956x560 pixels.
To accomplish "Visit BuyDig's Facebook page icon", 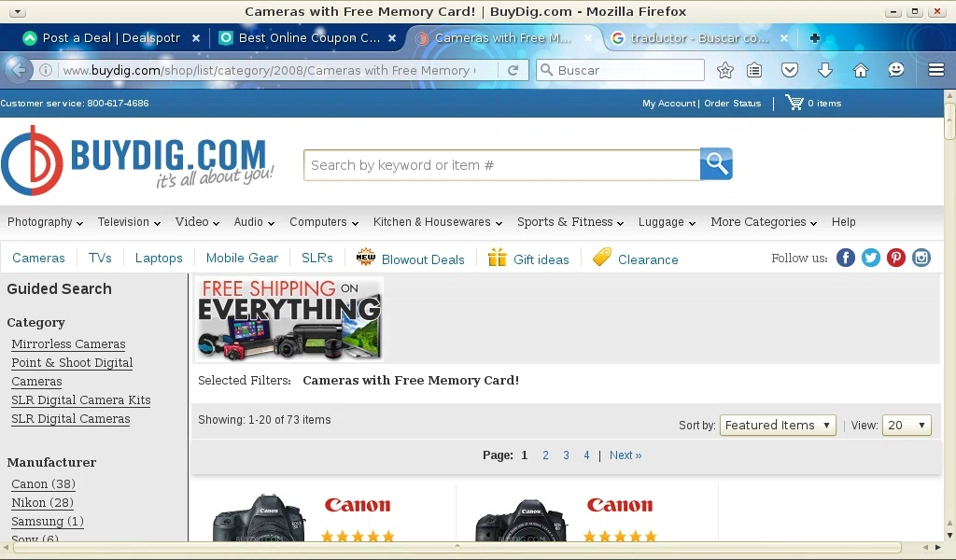I will point(846,258).
